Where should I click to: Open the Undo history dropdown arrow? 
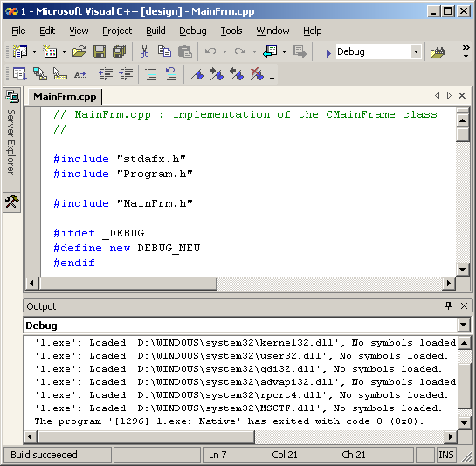pyautogui.click(x=224, y=51)
